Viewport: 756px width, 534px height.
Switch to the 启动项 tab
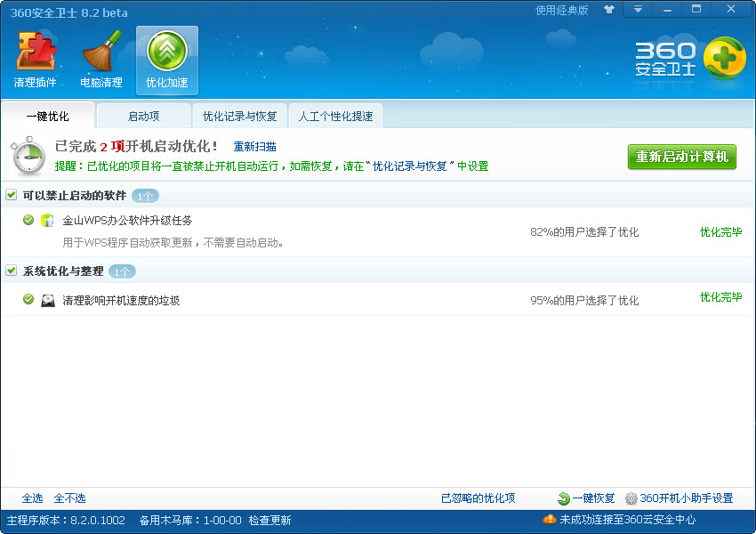tap(143, 116)
